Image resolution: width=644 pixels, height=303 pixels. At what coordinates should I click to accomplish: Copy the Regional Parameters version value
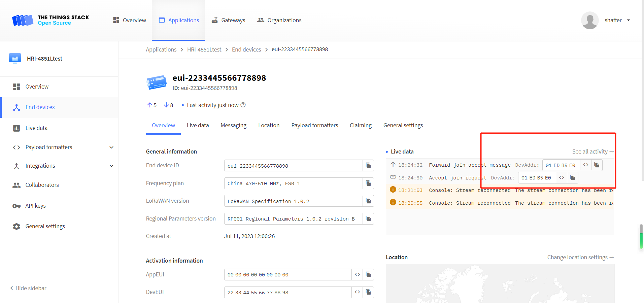point(368,219)
